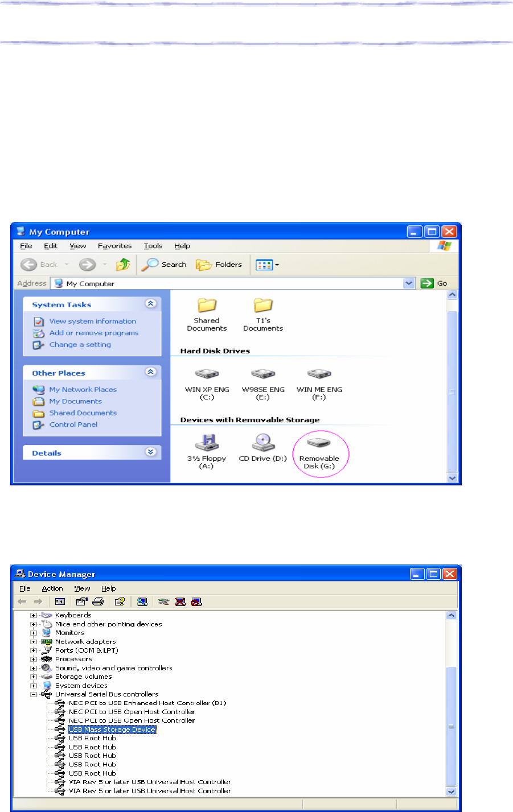Screen dimensions: 513x812
Task: Select the Removable Disk (G:) icon
Action: point(319,453)
